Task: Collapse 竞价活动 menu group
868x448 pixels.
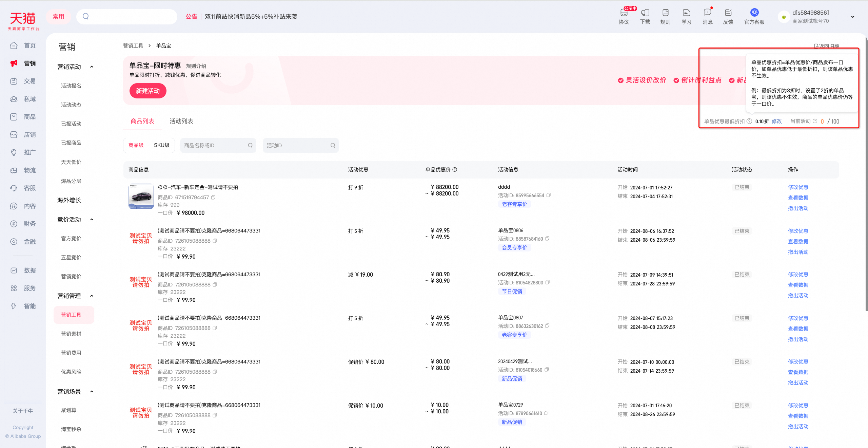Action: [x=92, y=220]
